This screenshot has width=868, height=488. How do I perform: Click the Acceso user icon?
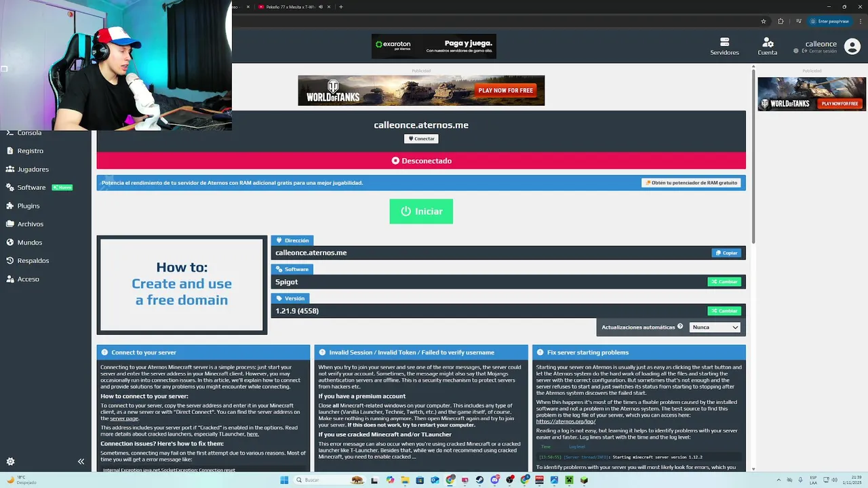[x=10, y=279]
